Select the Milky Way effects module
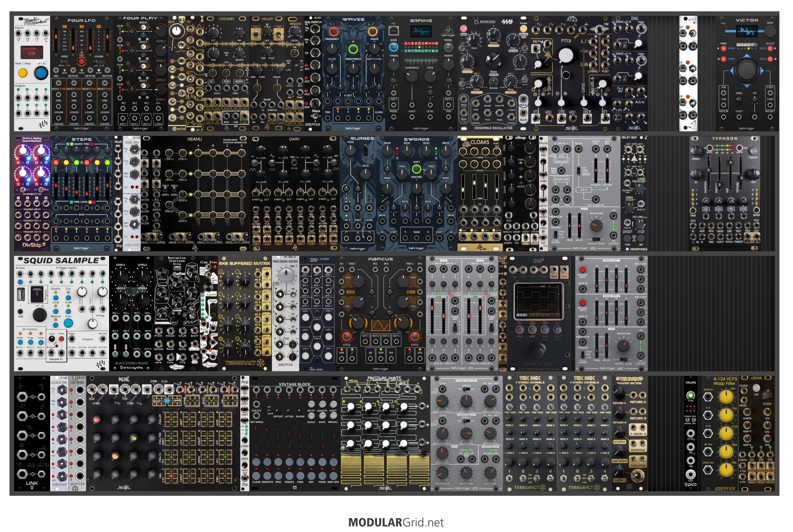 [x=634, y=193]
